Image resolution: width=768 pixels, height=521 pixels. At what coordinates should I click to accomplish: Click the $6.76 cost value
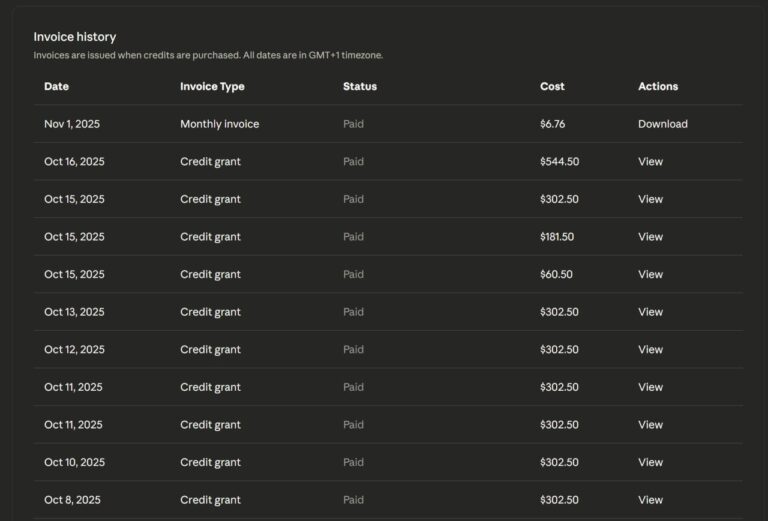[x=553, y=124]
